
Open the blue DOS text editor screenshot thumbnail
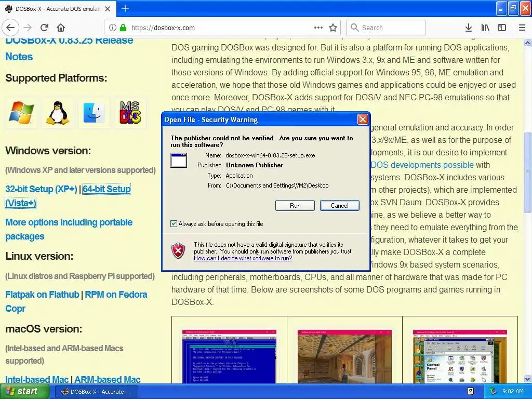point(229,356)
